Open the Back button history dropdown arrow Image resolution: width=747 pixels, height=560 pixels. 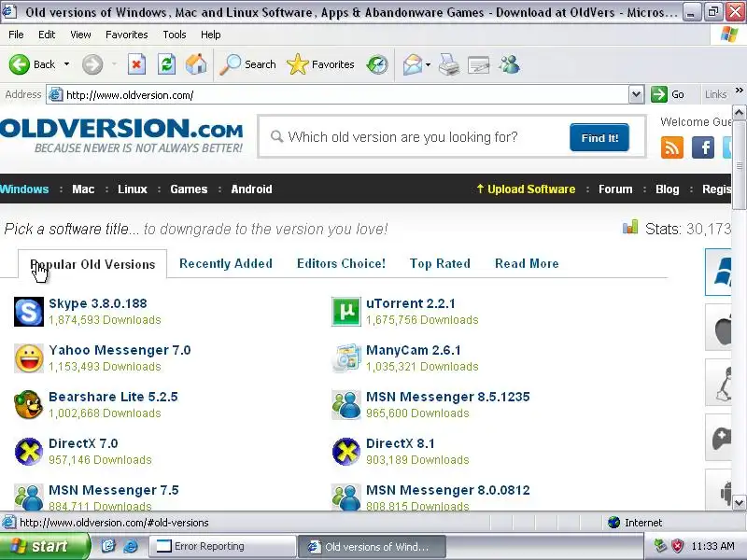[x=66, y=64]
